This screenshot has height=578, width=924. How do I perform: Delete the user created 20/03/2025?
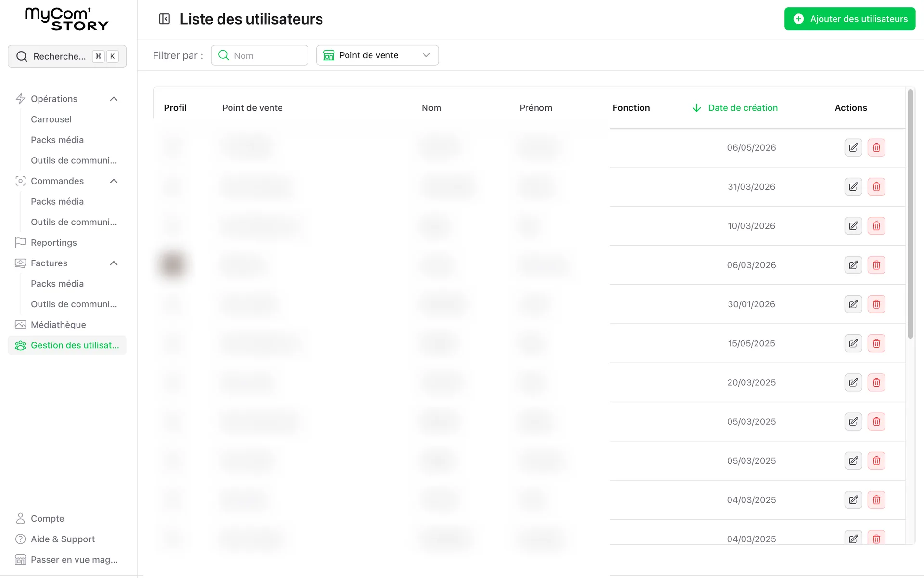[876, 382]
